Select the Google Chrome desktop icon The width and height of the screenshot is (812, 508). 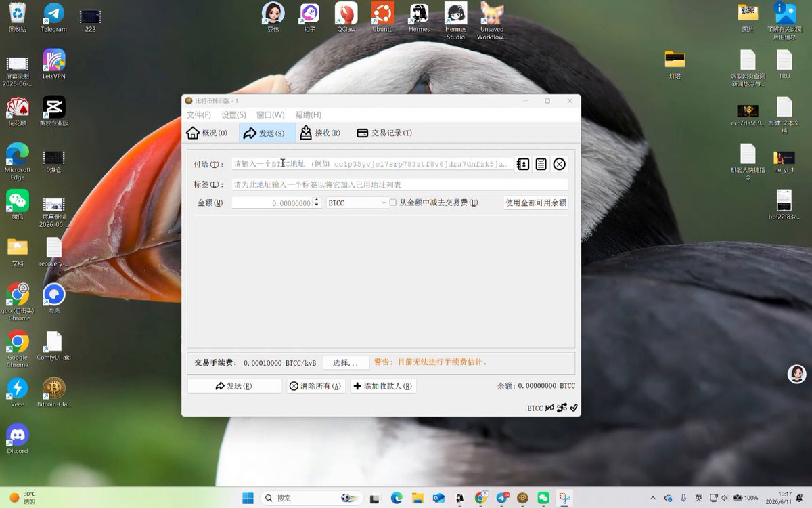click(x=18, y=349)
